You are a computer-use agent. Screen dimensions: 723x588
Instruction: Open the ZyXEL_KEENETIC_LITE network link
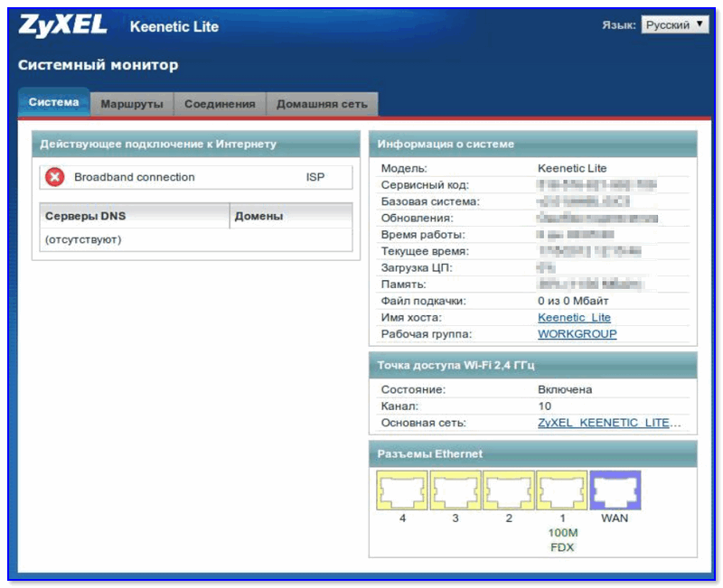(x=609, y=423)
